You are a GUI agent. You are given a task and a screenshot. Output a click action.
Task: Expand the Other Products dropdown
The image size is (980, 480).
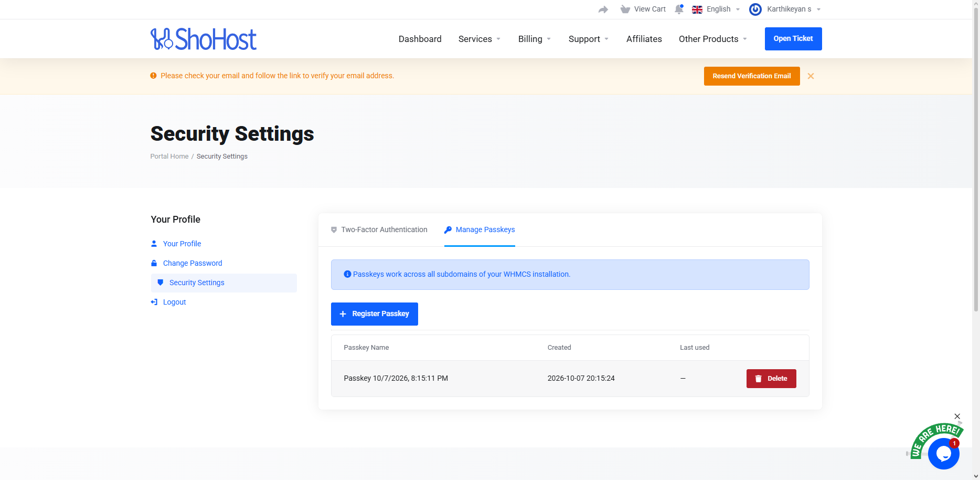point(713,39)
